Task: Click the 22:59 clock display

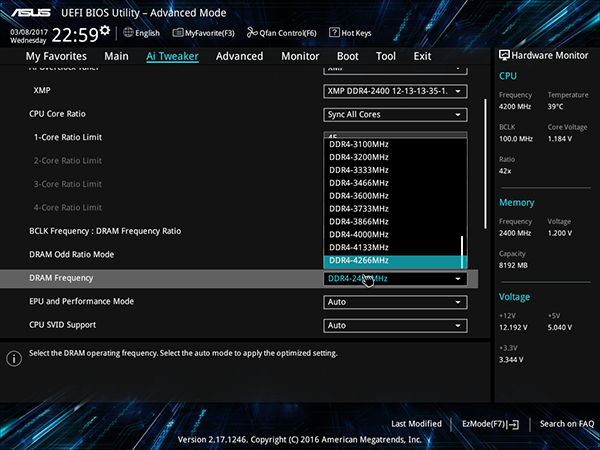Action: point(75,35)
